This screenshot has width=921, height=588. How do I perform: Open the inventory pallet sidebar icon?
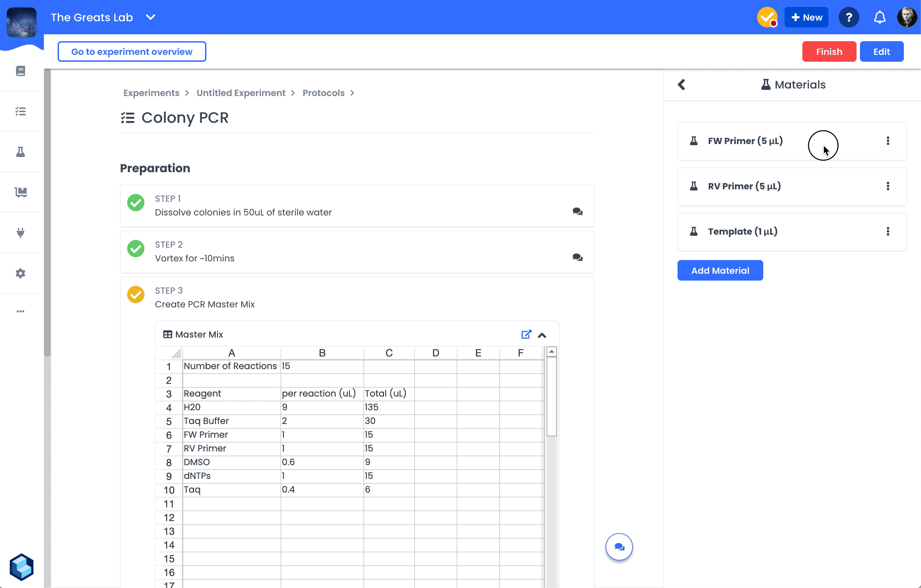click(21, 192)
